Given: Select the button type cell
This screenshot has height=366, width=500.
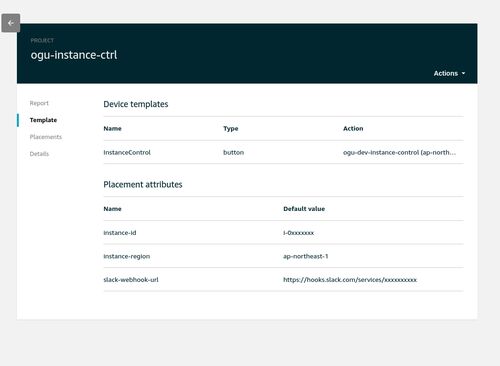Looking at the screenshot, I should coord(233,152).
